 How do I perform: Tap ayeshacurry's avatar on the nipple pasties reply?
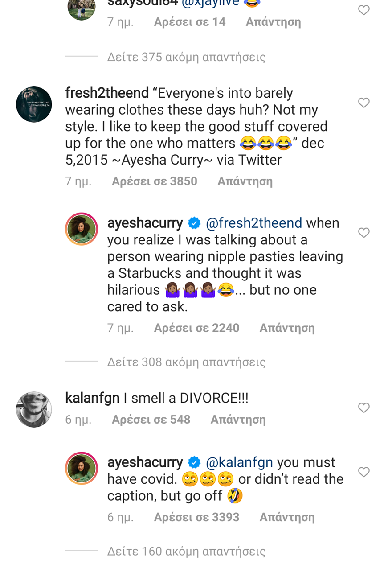[x=82, y=229]
